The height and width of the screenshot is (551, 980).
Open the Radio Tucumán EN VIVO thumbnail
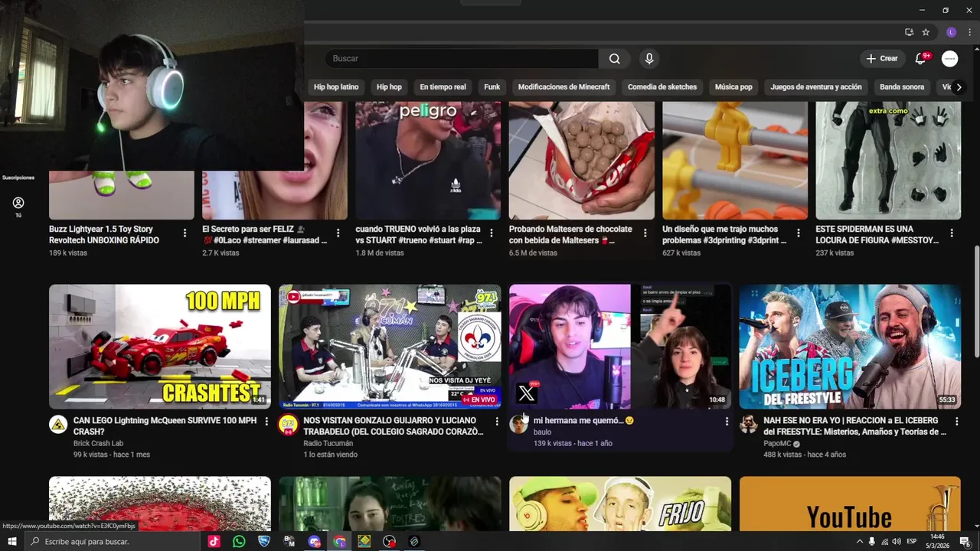[390, 347]
